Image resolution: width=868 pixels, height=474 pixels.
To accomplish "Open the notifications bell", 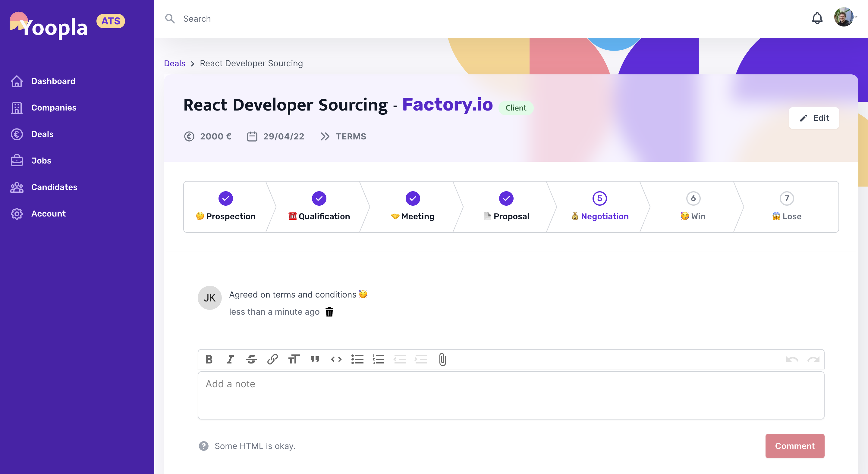I will (817, 18).
